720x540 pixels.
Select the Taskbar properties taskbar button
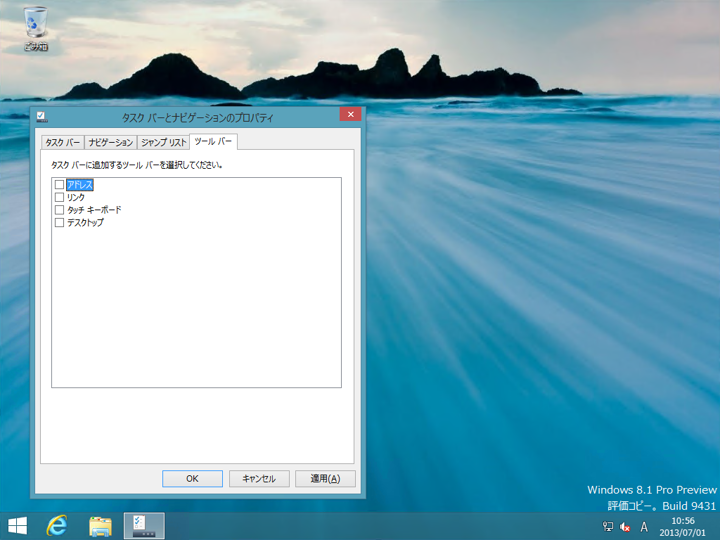click(x=144, y=526)
